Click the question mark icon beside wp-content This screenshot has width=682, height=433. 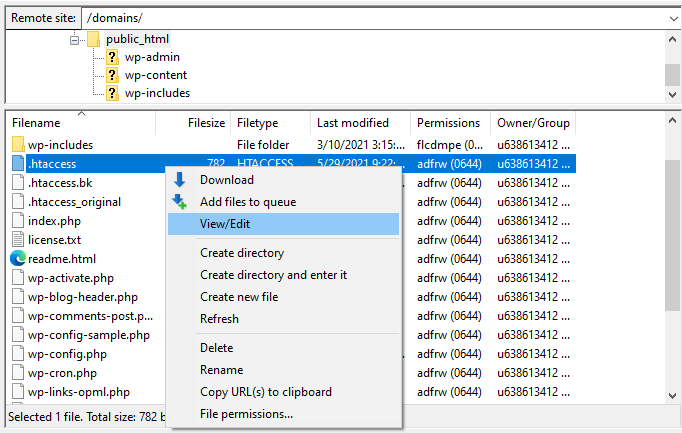(112, 75)
